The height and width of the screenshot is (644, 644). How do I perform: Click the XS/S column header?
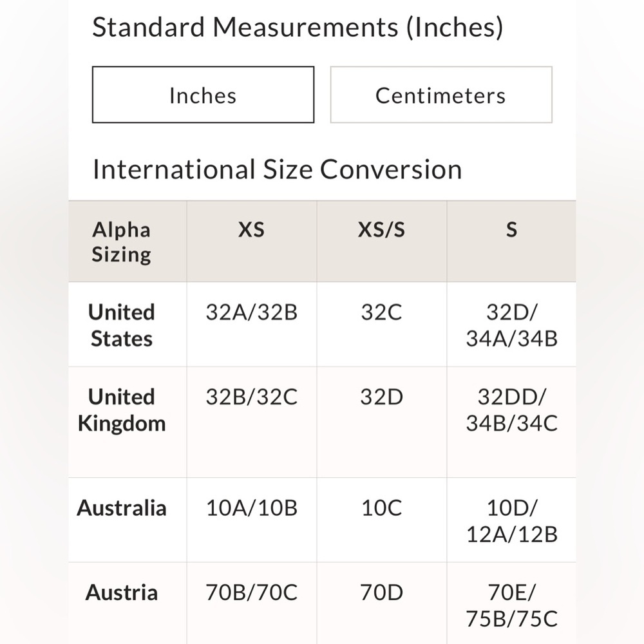[381, 241]
